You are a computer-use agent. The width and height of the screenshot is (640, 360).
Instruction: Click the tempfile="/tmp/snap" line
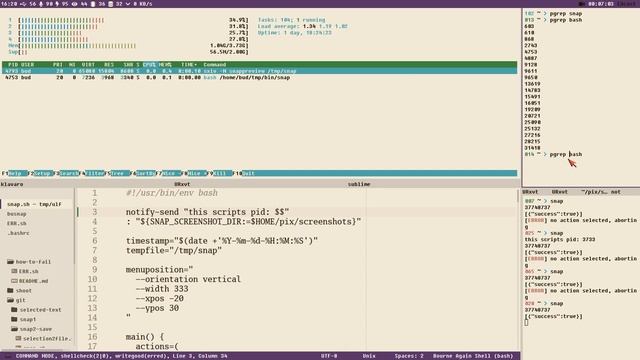(174, 251)
